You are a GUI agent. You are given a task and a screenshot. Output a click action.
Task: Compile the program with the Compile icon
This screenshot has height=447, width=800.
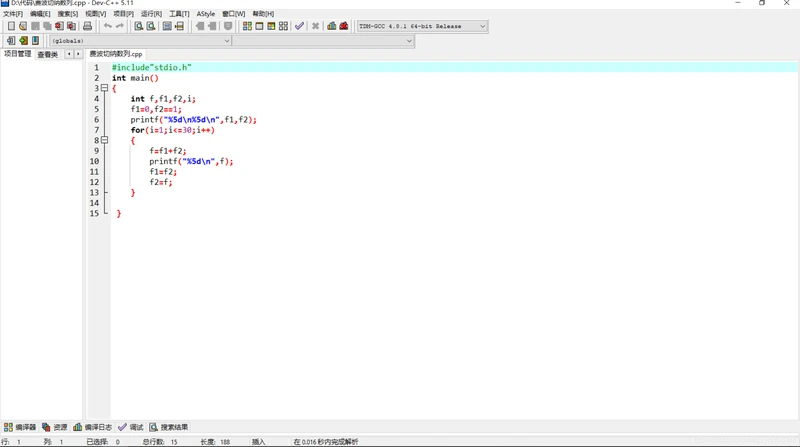[247, 26]
